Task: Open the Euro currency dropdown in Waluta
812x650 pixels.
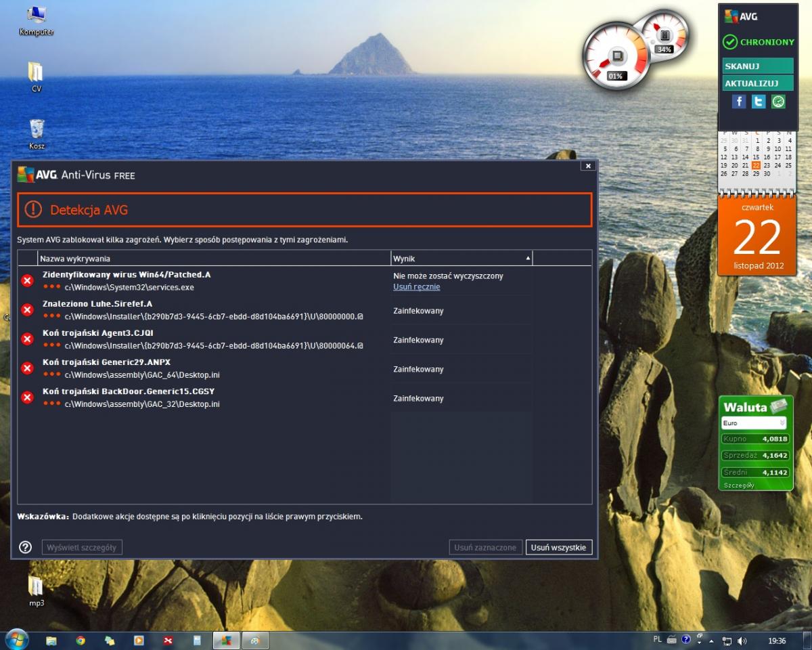Action: tap(754, 423)
